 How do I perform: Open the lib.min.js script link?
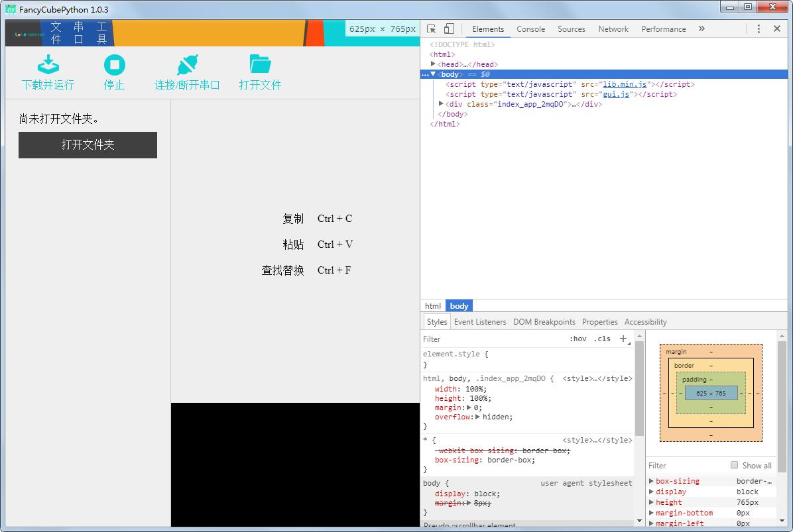pos(625,84)
